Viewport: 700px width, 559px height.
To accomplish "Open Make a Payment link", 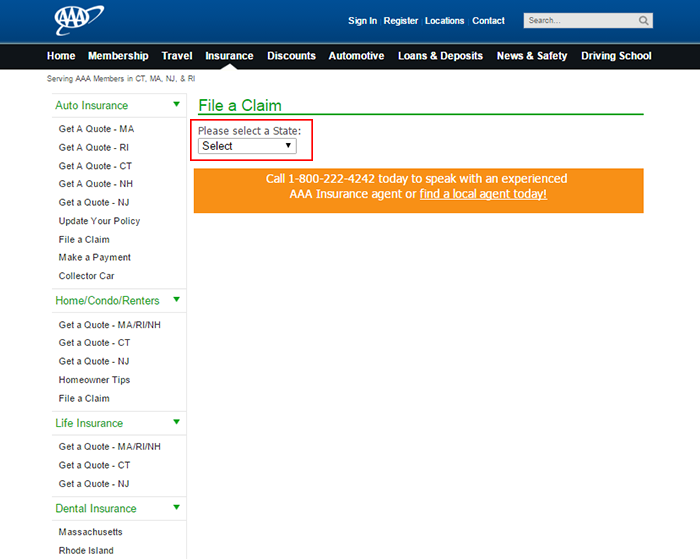I will [94, 258].
